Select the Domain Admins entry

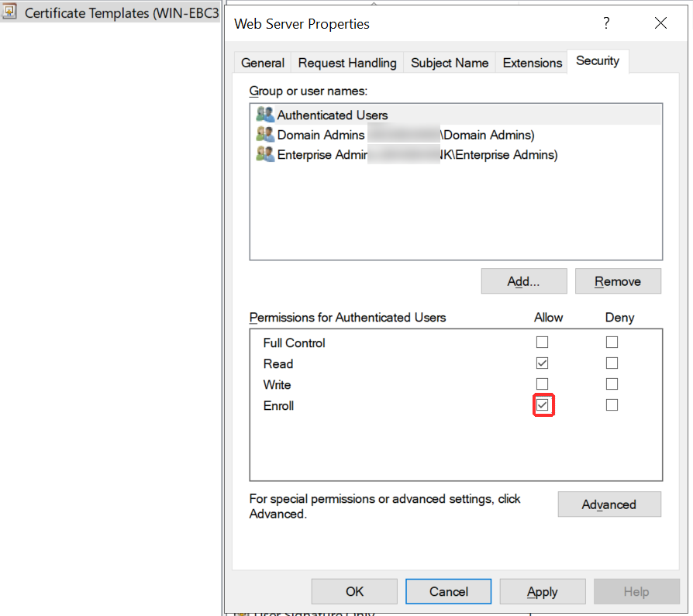456,135
